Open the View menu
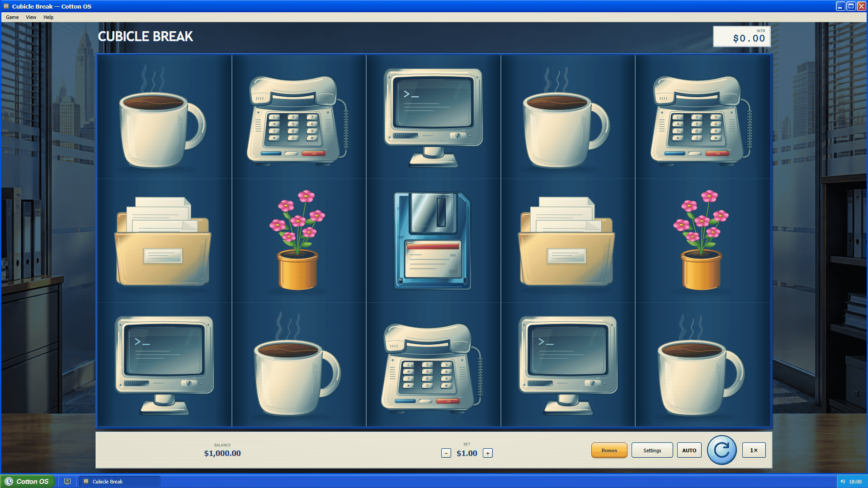This screenshot has width=868, height=488. click(x=31, y=17)
